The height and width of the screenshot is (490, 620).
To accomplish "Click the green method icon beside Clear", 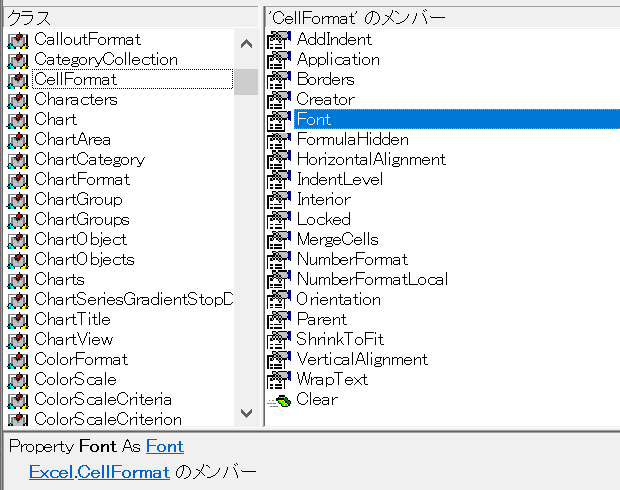I will (280, 401).
